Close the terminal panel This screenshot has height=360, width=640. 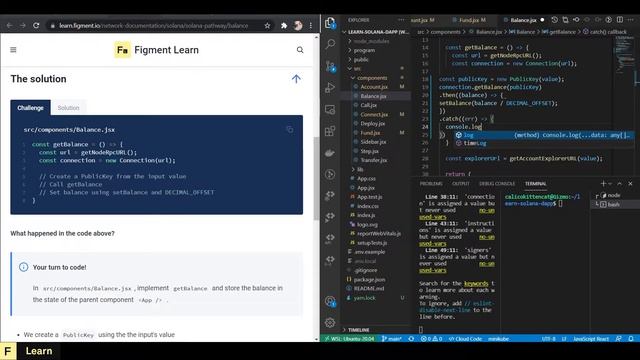tap(630, 184)
